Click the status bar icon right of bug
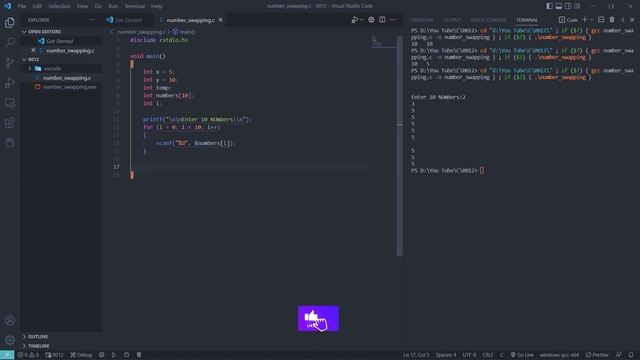The width and height of the screenshot is (640, 360). (x=139, y=355)
